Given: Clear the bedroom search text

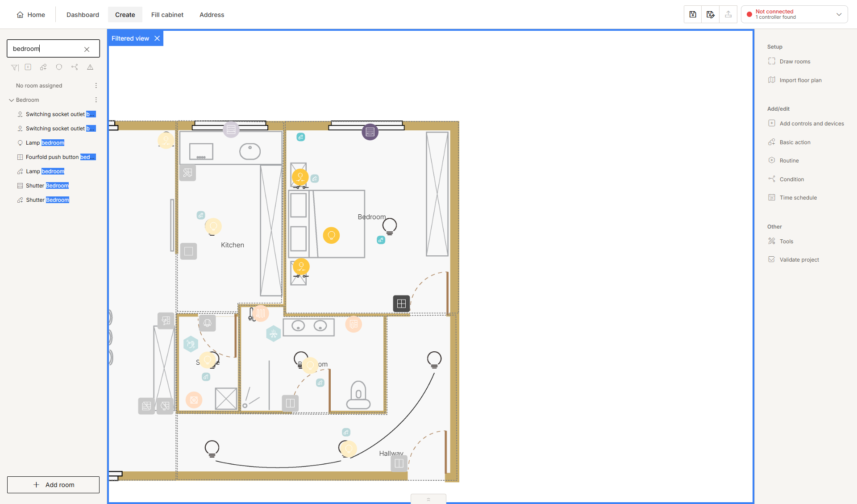Looking at the screenshot, I should (x=87, y=49).
